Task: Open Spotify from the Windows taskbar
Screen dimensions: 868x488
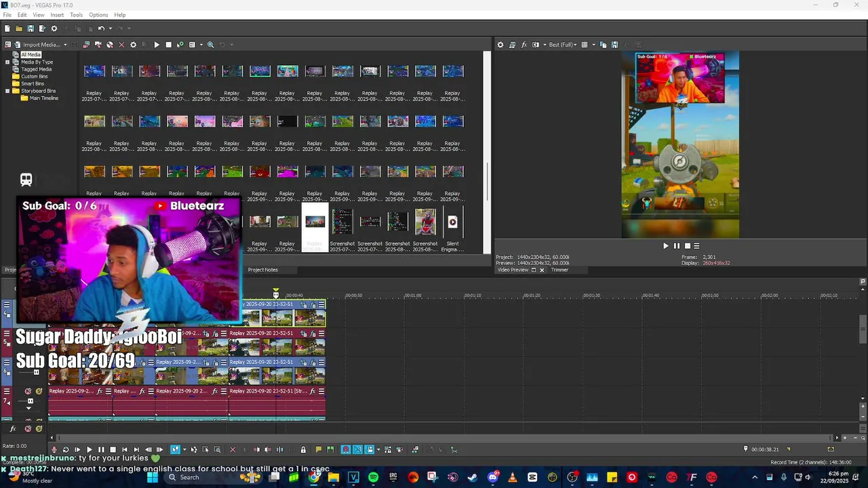Action: pos(373,477)
